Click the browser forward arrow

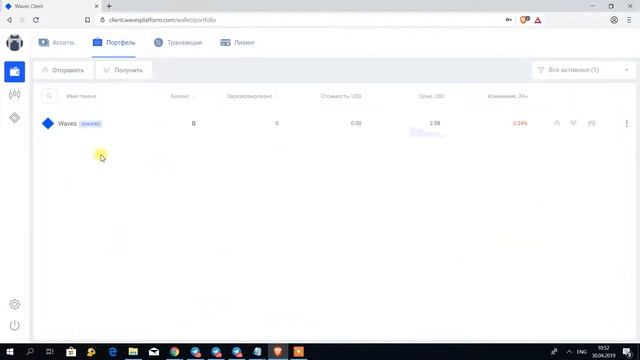22,20
